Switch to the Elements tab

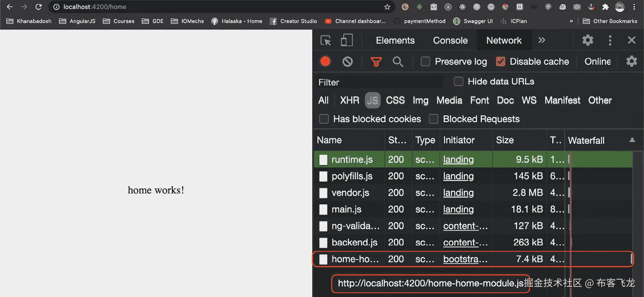(x=395, y=40)
